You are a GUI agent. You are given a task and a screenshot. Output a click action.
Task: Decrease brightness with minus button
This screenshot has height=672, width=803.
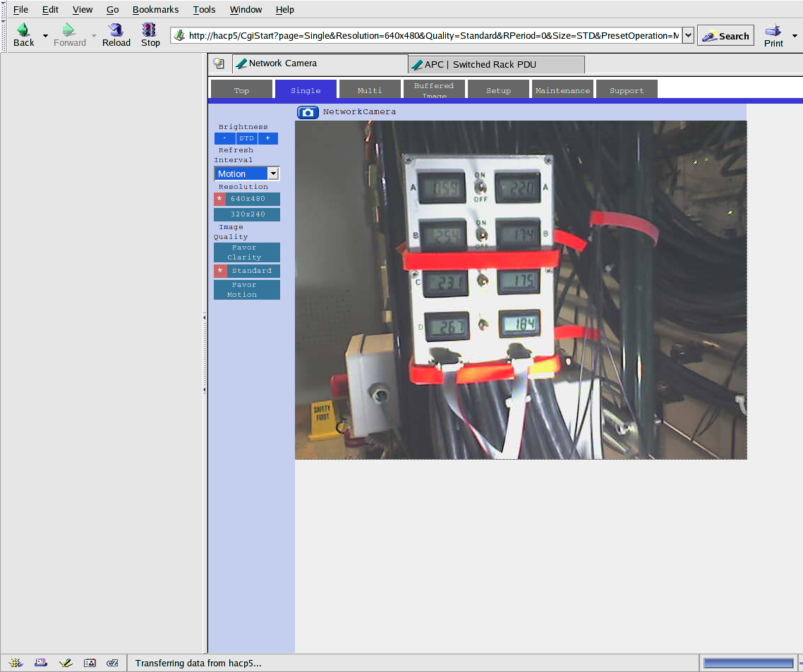point(225,138)
